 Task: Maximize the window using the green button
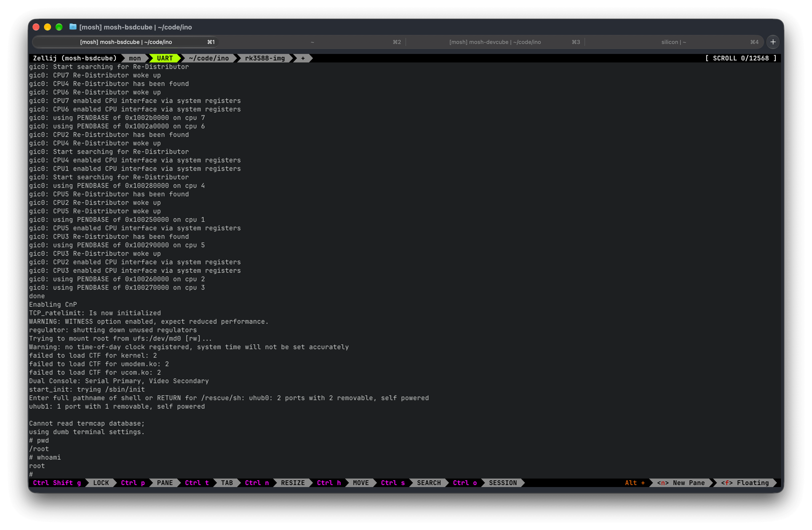coord(59,27)
